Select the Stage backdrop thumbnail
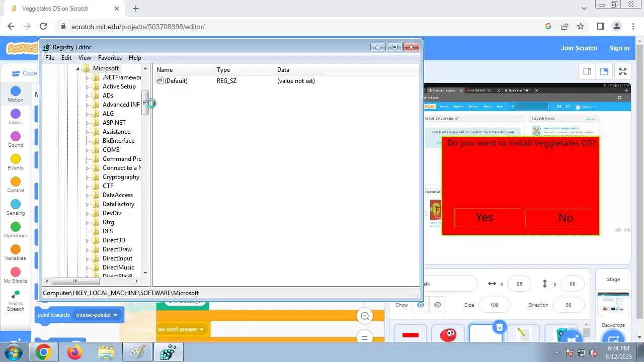 point(613,304)
